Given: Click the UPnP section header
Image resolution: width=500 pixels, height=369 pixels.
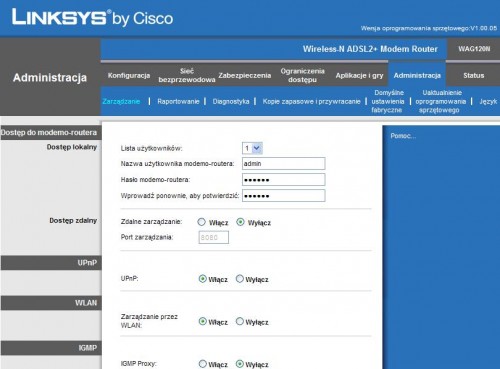Looking at the screenshot, I should [51, 263].
